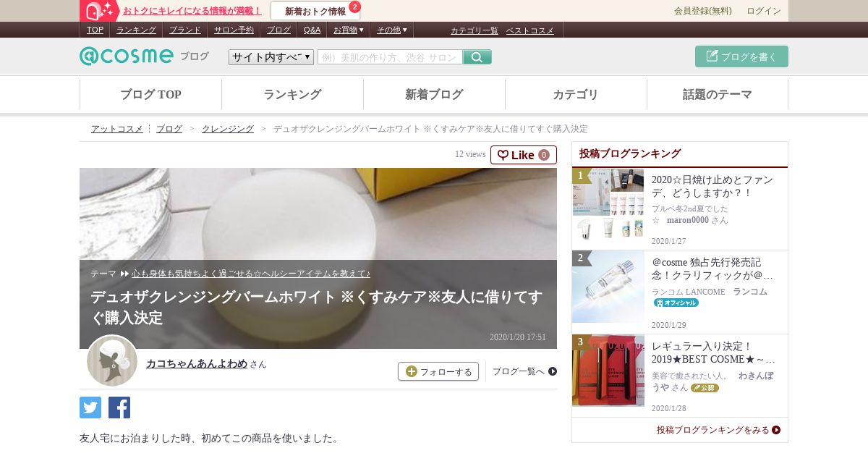
Task: Click the Twitter share icon
Action: [x=90, y=408]
